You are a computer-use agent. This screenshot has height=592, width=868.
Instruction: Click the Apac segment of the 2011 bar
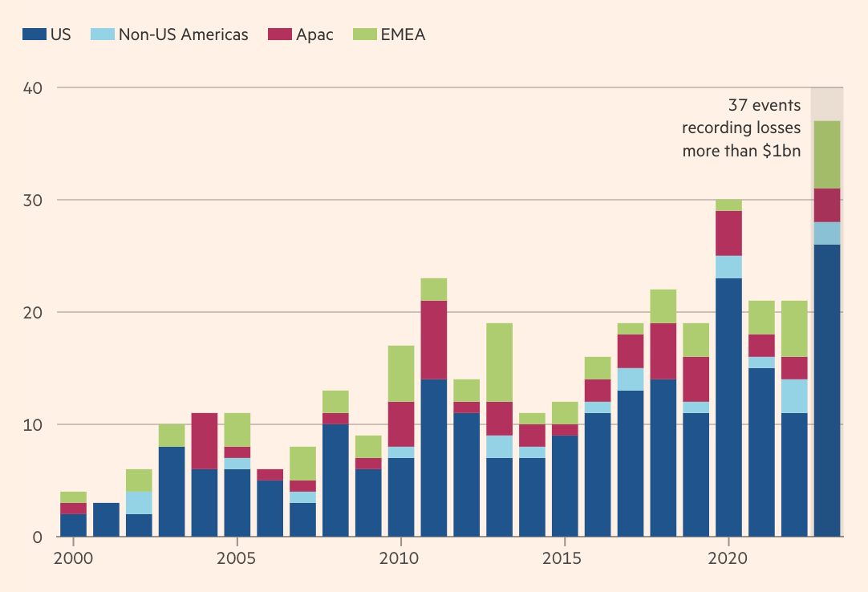click(434, 340)
